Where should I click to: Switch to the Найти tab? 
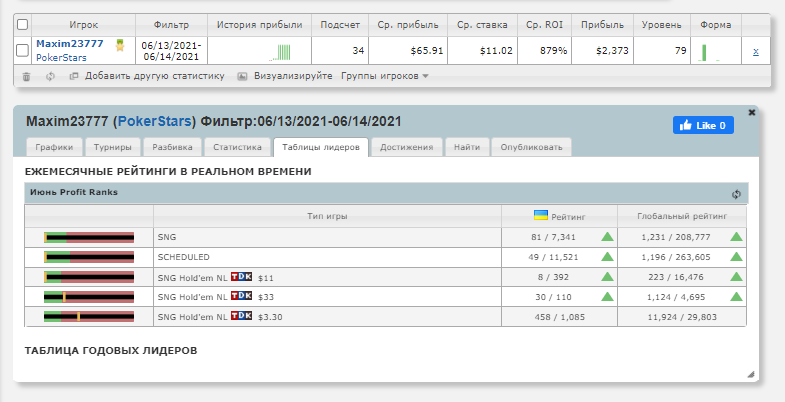(x=467, y=147)
